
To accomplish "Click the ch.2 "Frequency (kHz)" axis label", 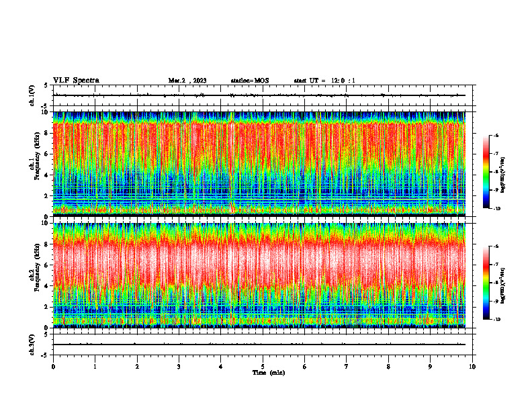I will coord(37,269).
